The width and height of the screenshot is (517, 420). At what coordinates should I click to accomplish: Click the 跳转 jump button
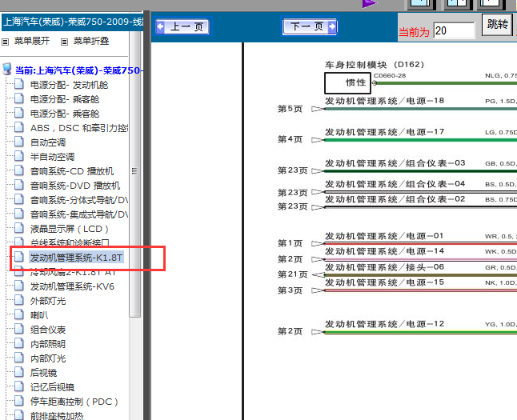pyautogui.click(x=497, y=24)
